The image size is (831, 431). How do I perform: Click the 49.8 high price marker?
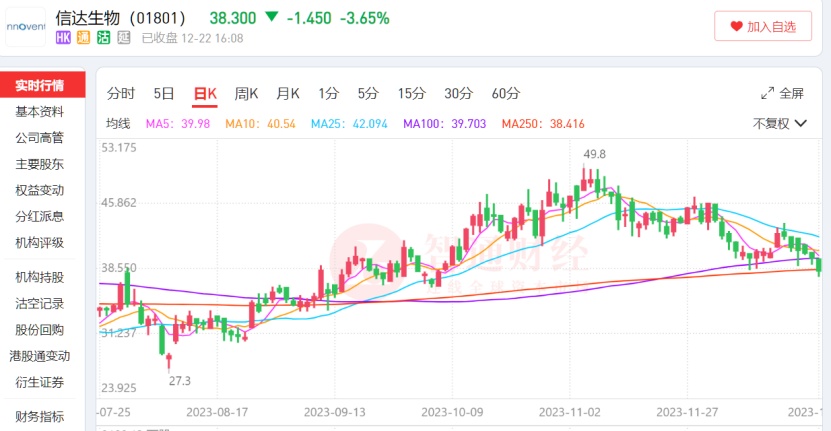pos(595,154)
